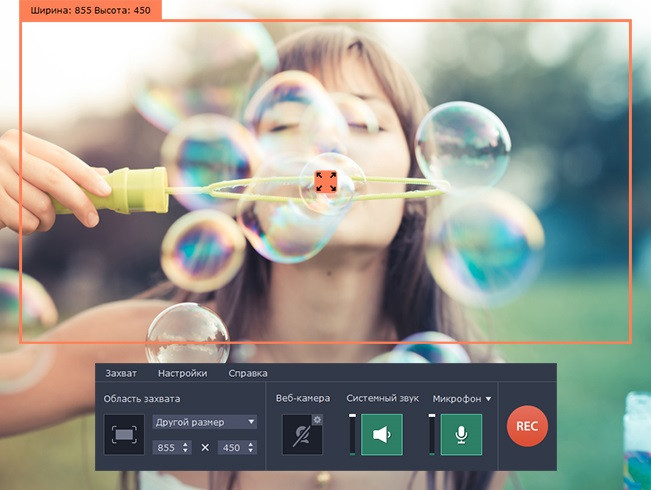The width and height of the screenshot is (651, 490).
Task: Decrease width with the down stepper arrow
Action: point(186,451)
